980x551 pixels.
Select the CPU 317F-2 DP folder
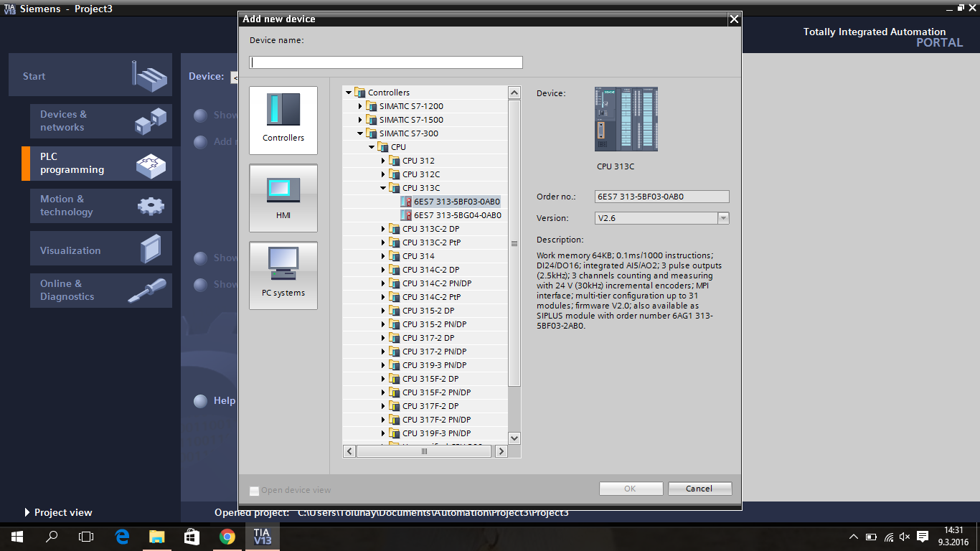[x=430, y=406]
